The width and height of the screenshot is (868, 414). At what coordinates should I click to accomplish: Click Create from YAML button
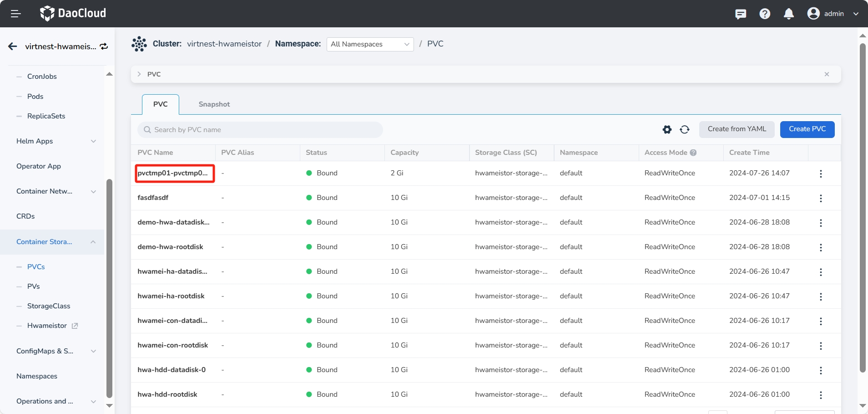[x=737, y=129]
